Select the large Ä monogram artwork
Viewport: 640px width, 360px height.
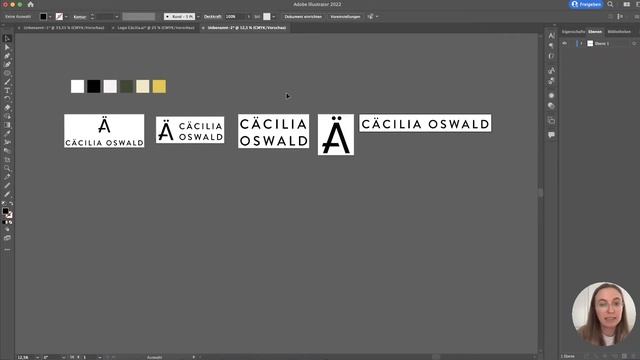(x=336, y=135)
